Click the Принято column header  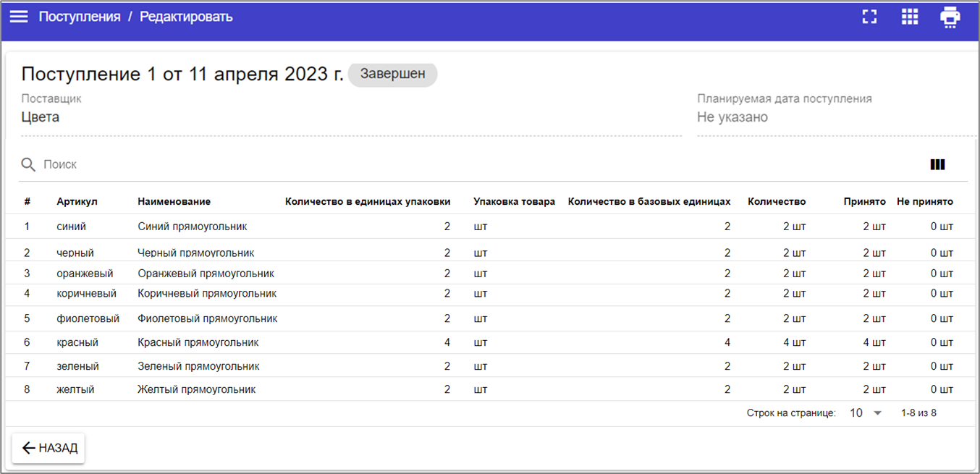click(x=864, y=202)
